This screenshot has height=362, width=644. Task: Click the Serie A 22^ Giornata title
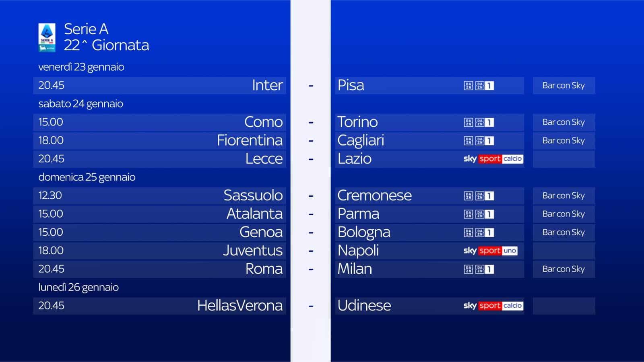pos(106,37)
